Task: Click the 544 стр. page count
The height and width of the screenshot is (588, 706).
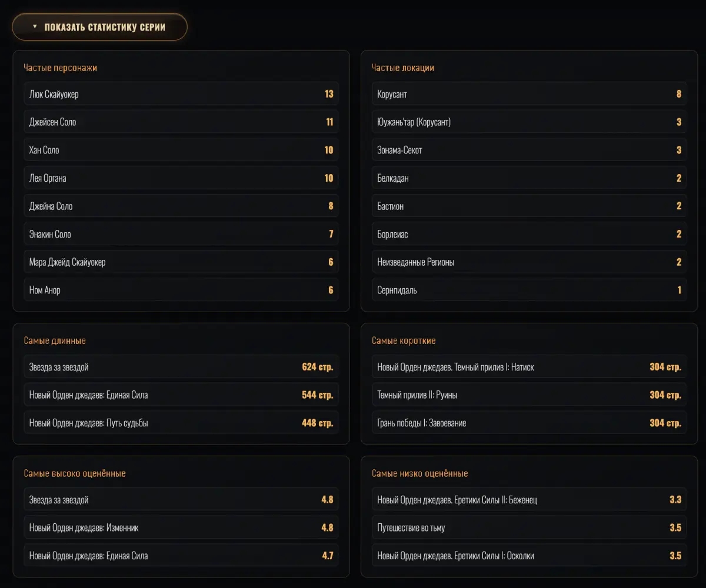Action: tap(318, 395)
